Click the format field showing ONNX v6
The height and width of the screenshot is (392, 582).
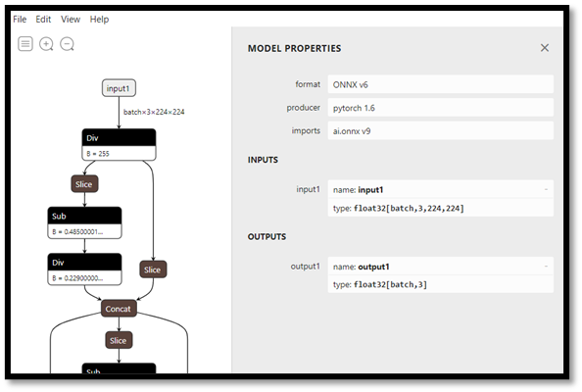click(441, 84)
